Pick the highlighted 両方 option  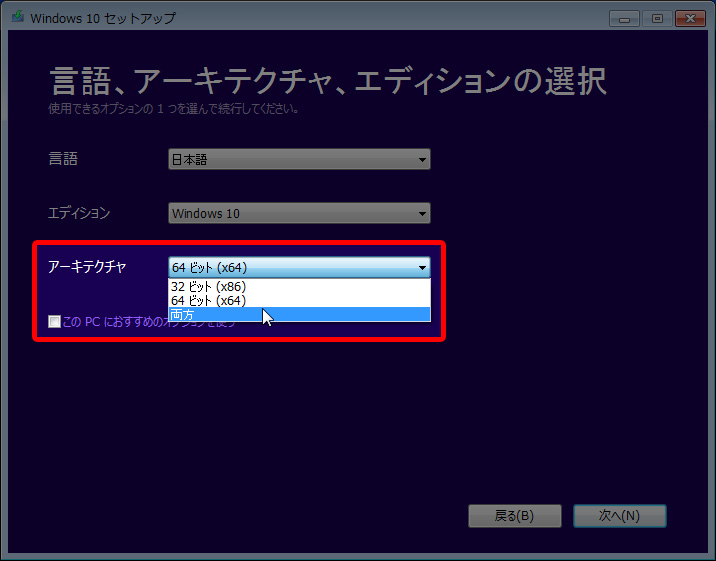point(183,315)
